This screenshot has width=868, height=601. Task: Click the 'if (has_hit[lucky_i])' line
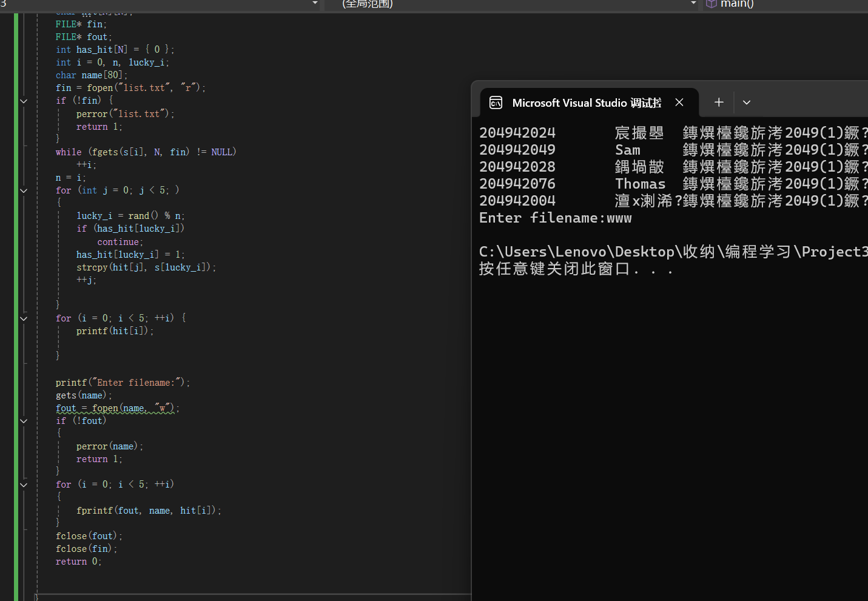pyautogui.click(x=130, y=229)
